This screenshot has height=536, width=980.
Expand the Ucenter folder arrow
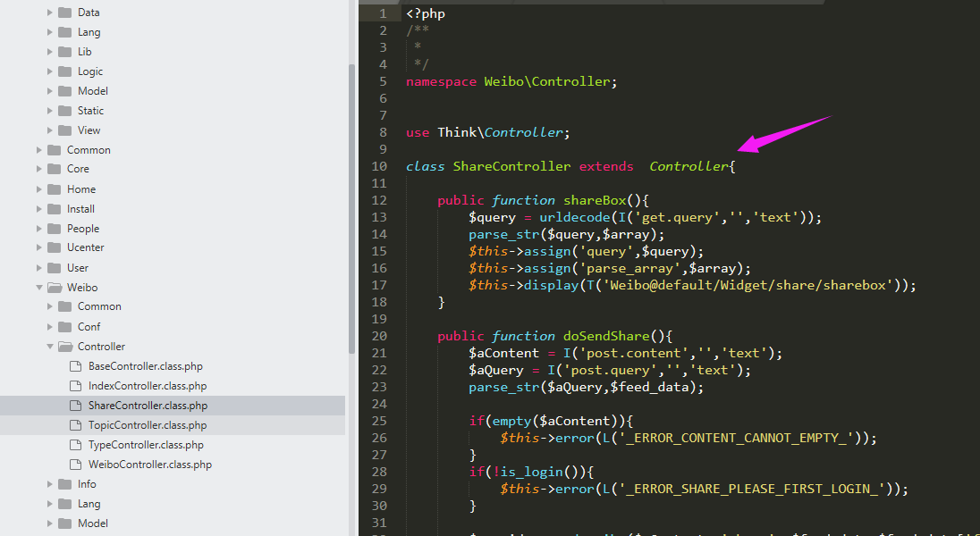[x=39, y=247]
